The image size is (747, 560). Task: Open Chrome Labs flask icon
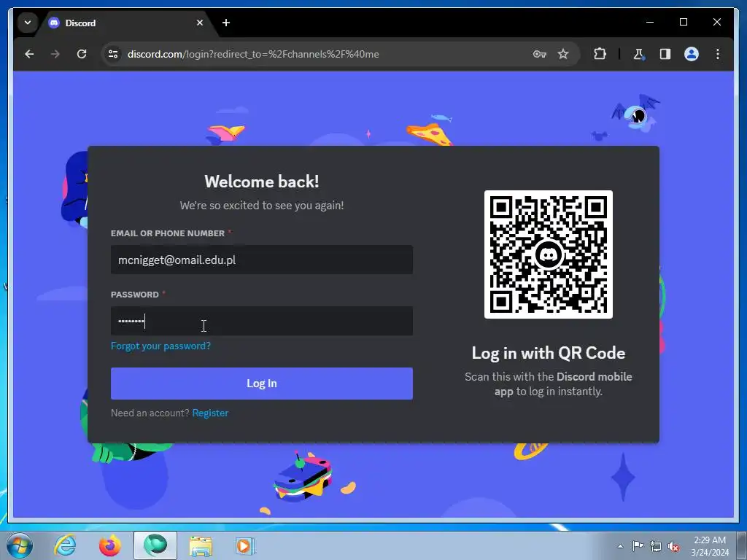point(638,54)
